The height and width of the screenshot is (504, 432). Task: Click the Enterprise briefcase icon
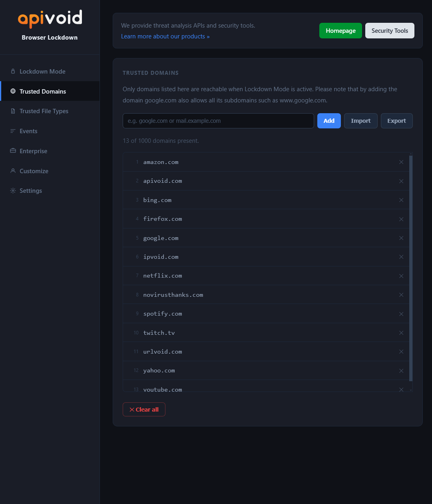coord(13,151)
